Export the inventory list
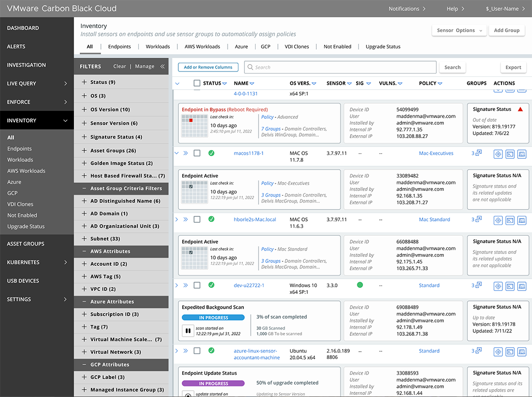 click(513, 67)
